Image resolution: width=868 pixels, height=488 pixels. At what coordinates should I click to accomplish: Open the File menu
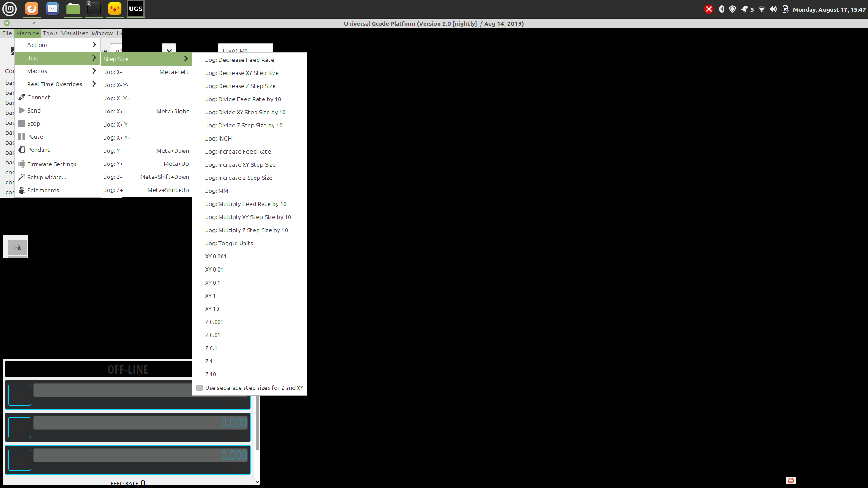point(7,33)
